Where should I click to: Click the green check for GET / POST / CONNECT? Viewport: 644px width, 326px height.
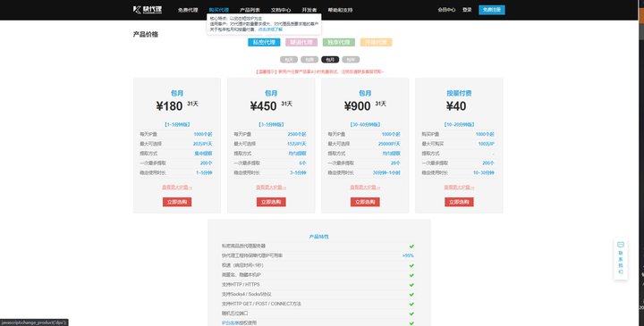pyautogui.click(x=411, y=305)
